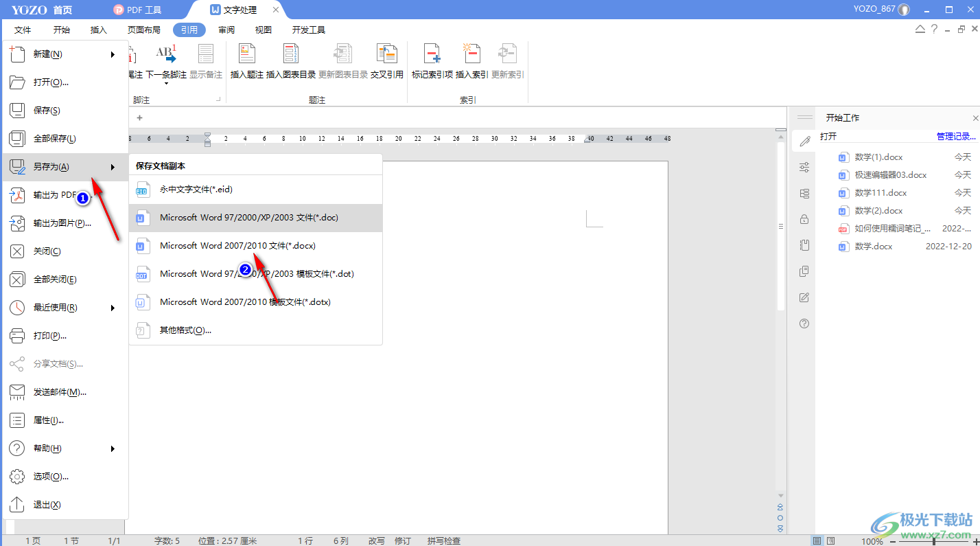Expand Recently Used (最近使用) submenu
This screenshot has width=980, height=546.
click(x=65, y=308)
